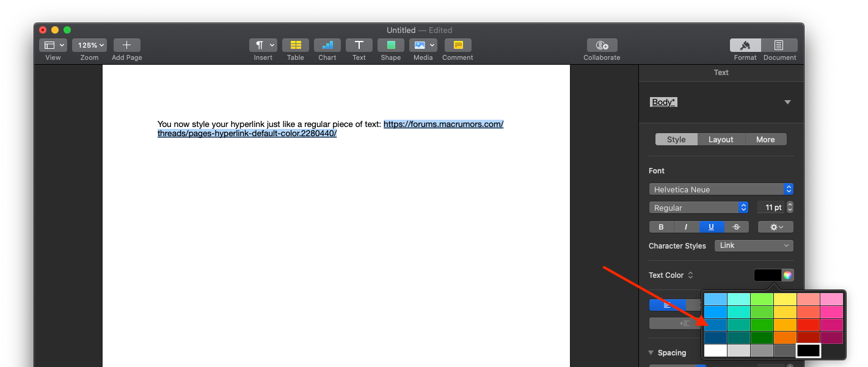Pick the light green swatch in top row
Screen dimensions: 868x367
762,299
